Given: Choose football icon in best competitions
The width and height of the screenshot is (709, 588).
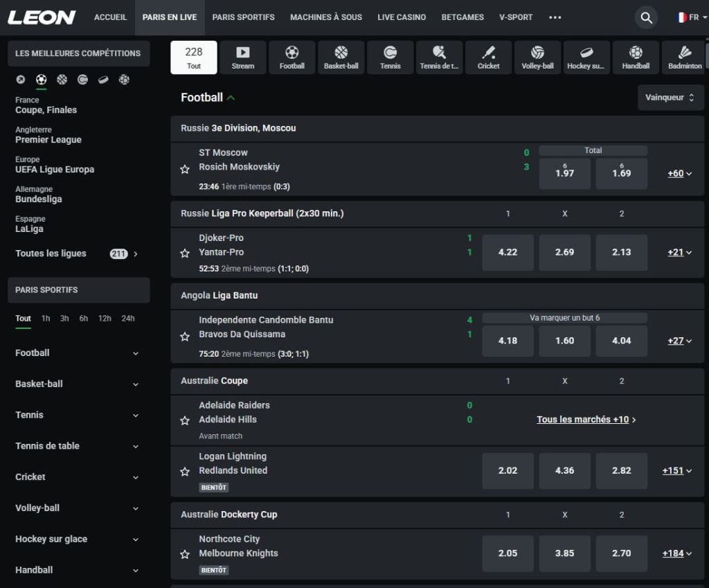Looking at the screenshot, I should point(41,80).
